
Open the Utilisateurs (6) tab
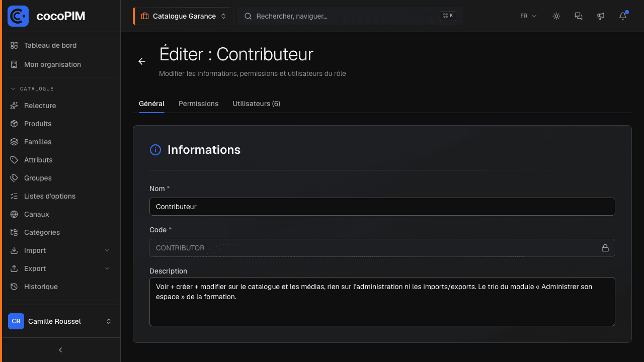coord(257,104)
